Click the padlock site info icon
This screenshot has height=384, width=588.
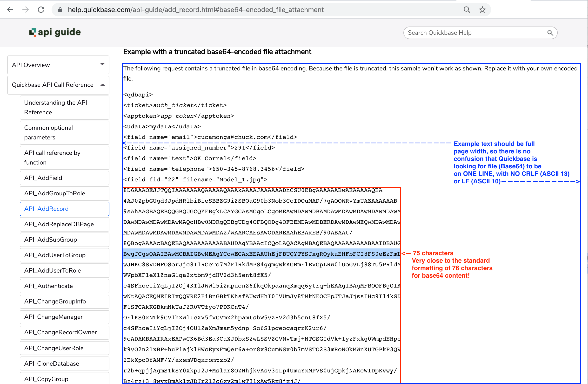[60, 10]
